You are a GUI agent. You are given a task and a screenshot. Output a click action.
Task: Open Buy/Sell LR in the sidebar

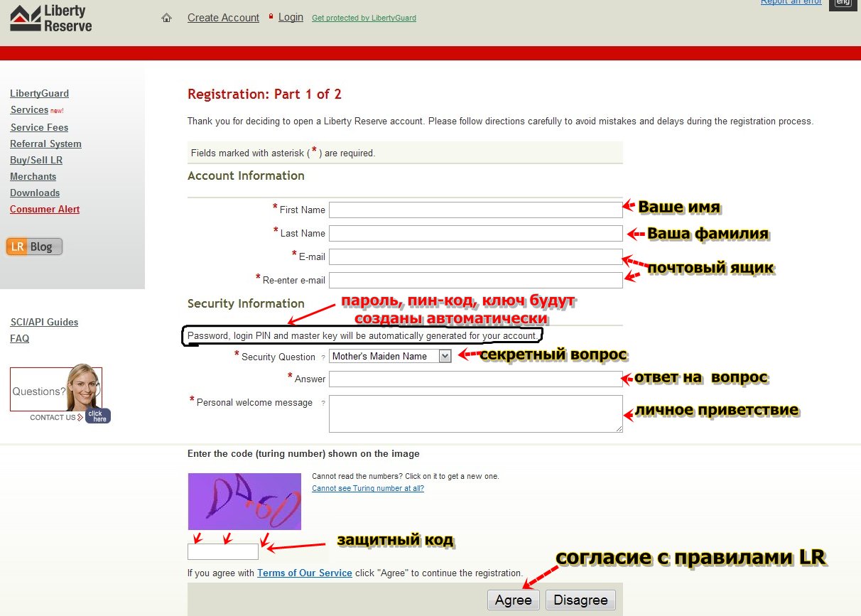coord(36,160)
